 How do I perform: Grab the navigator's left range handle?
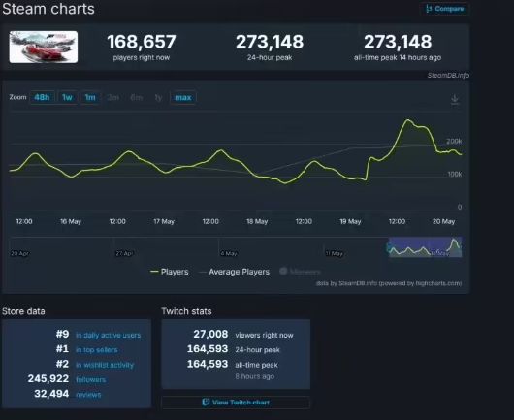point(389,247)
